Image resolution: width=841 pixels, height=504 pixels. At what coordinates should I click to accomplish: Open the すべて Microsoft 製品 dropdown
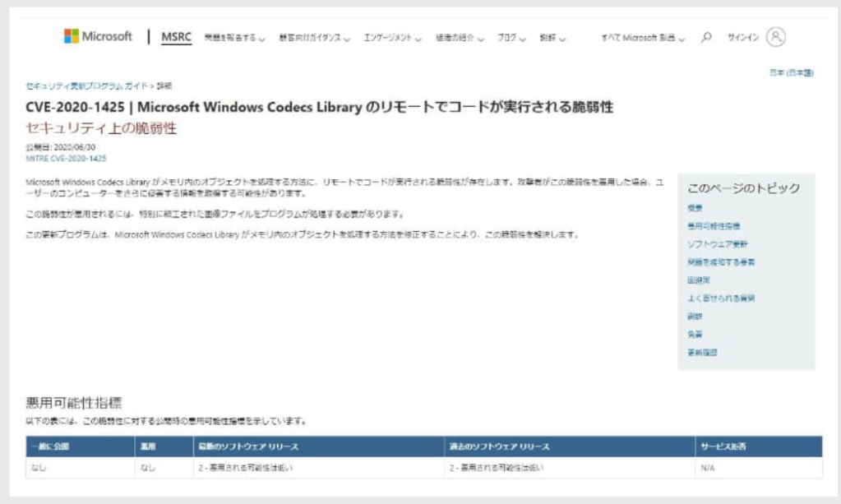coord(643,38)
